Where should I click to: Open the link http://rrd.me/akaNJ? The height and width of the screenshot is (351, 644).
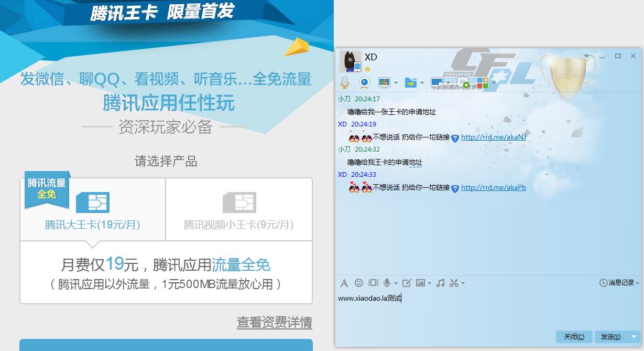pyautogui.click(x=494, y=137)
